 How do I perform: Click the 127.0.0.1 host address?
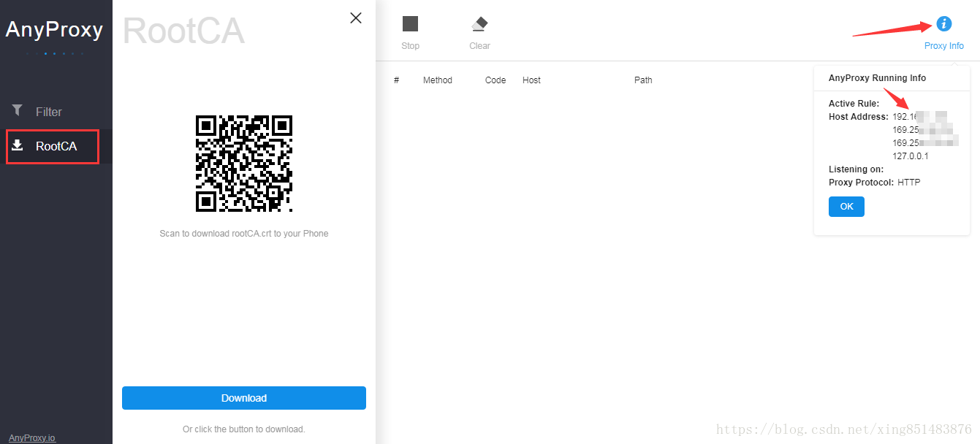pos(911,156)
